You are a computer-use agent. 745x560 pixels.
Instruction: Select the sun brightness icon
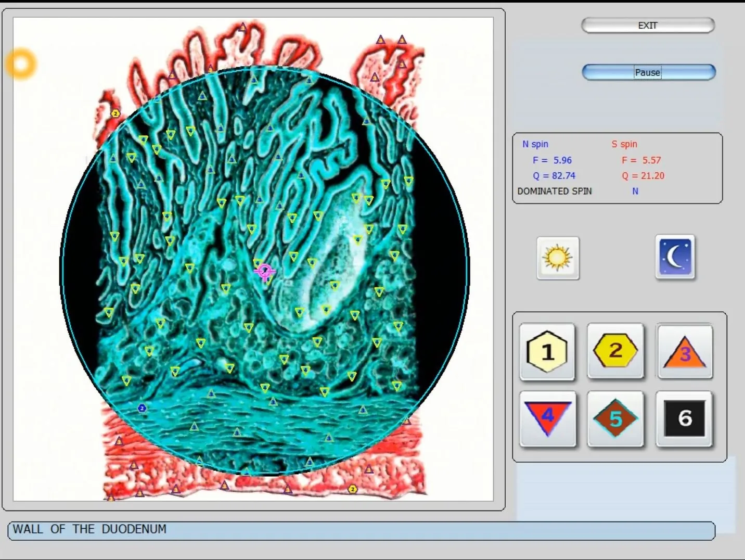[x=558, y=258]
